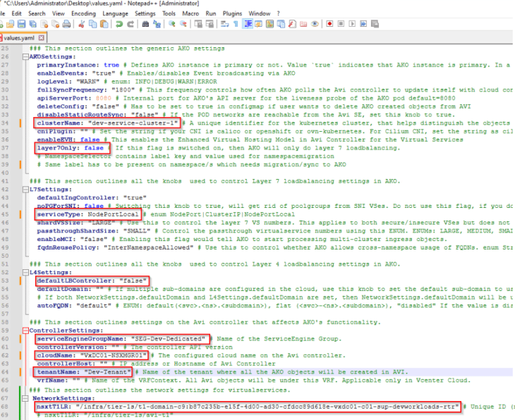
Task: Collapse the NetworkSettings fold marker
Action: click(x=25, y=398)
